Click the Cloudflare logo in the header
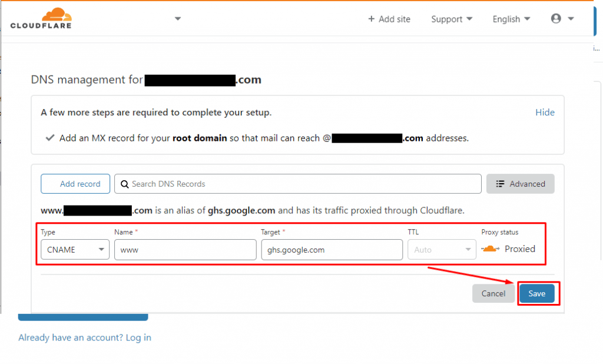The image size is (603, 364). pyautogui.click(x=40, y=18)
